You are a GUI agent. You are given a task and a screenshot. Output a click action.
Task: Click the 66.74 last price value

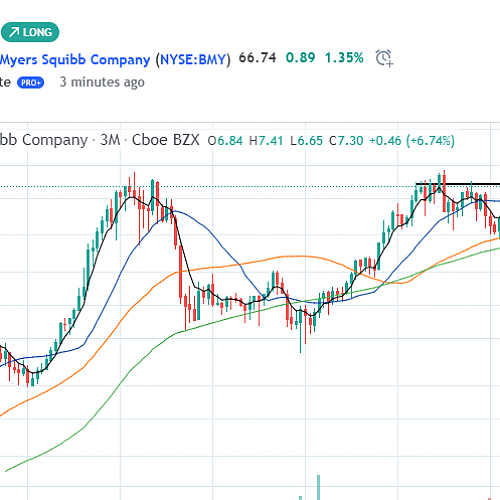point(257,58)
